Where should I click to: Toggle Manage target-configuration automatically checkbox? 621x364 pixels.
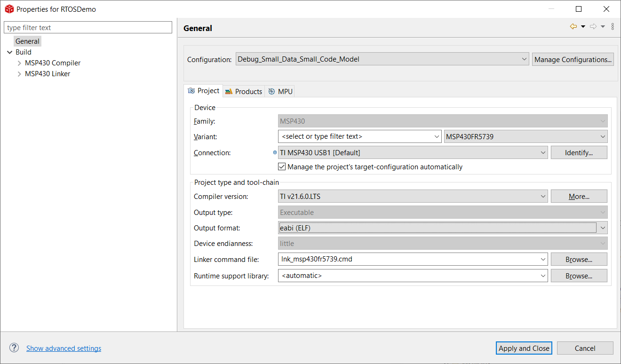pos(282,167)
